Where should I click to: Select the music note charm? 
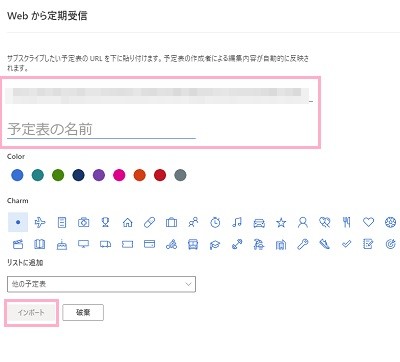point(237,222)
